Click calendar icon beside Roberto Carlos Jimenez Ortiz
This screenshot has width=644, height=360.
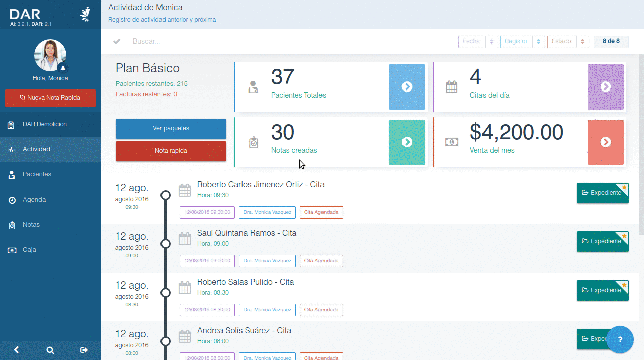(185, 190)
